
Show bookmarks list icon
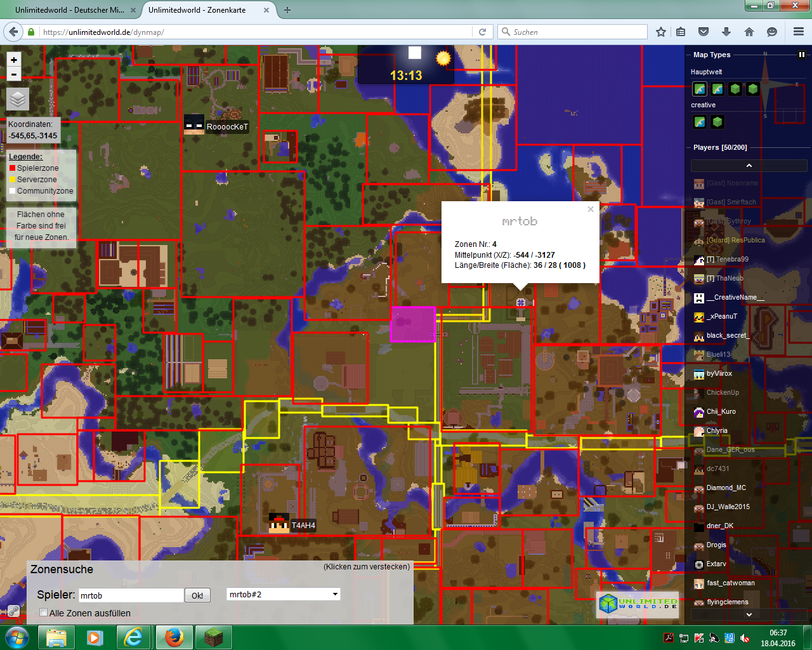click(x=681, y=32)
